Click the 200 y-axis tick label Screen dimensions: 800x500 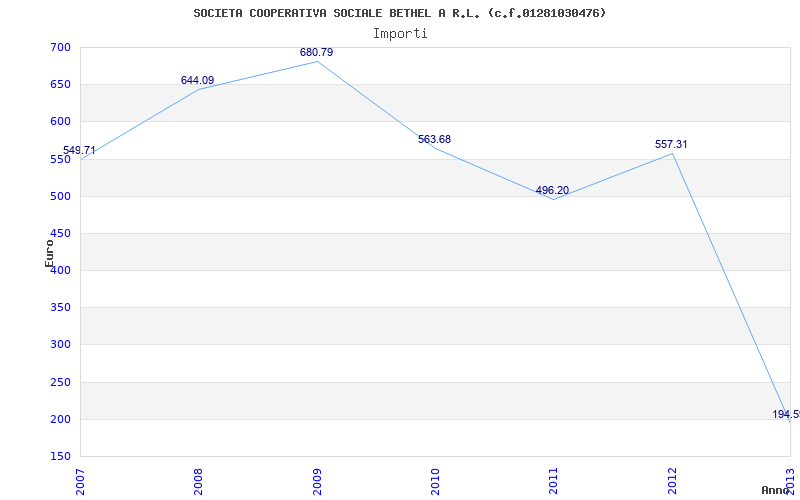tap(60, 419)
